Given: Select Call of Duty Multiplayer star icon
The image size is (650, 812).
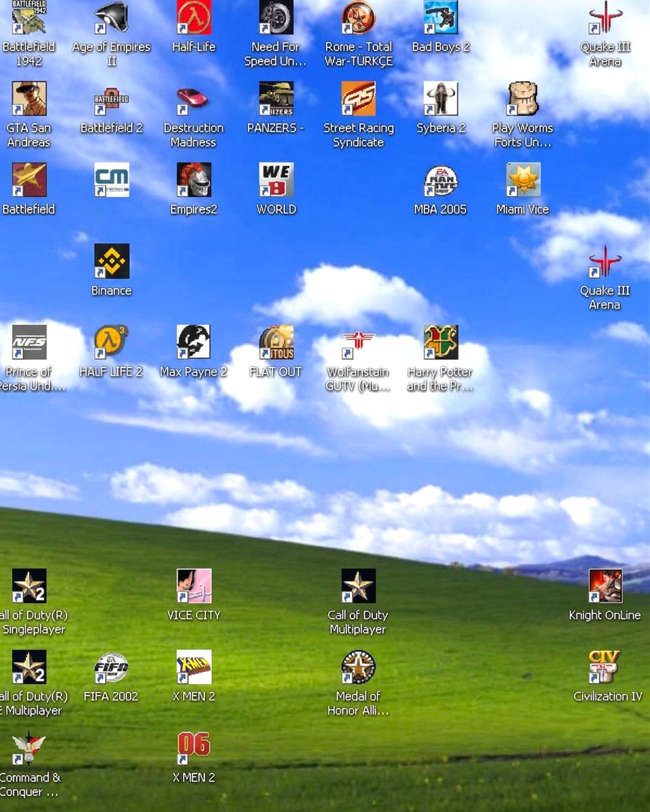Looking at the screenshot, I should pyautogui.click(x=358, y=586).
